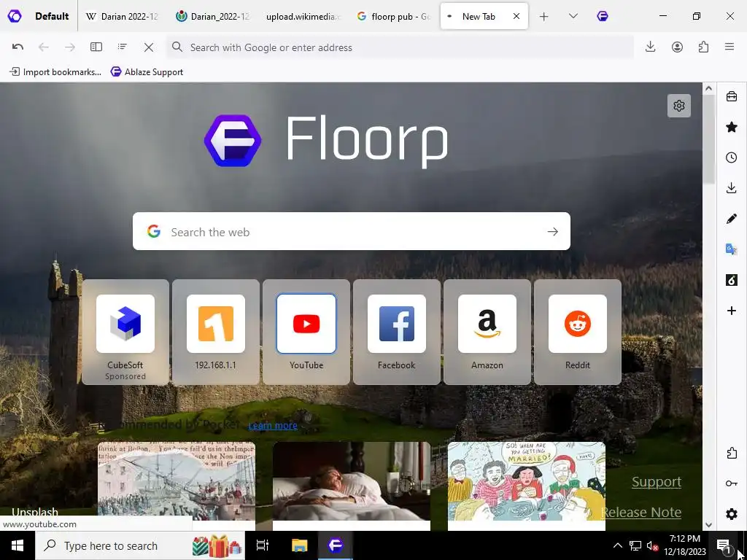The image size is (747, 560).
Task: Toggle the sidebar panel icon
Action: (96, 47)
